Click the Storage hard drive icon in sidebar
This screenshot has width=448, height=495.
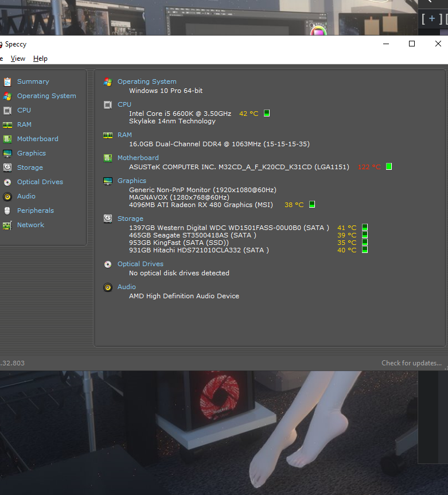7,167
